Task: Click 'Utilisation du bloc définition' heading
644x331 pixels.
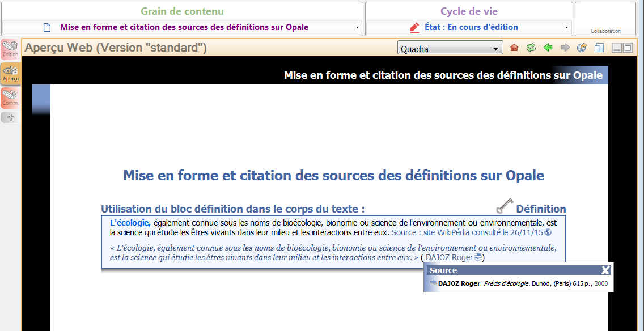Action: tap(233, 209)
